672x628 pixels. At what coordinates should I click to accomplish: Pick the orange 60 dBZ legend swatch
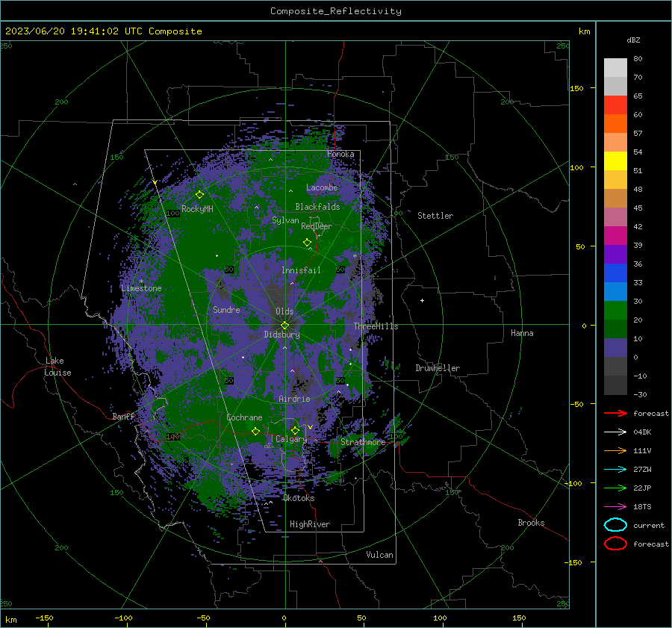(615, 123)
